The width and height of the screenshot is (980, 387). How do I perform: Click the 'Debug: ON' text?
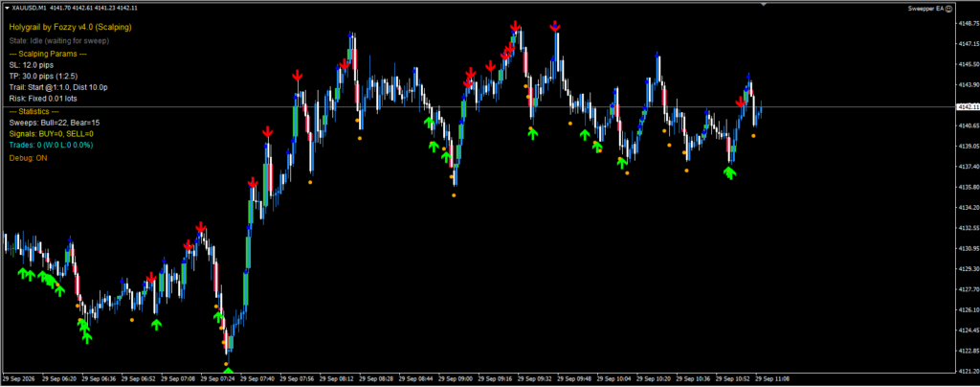[28, 158]
